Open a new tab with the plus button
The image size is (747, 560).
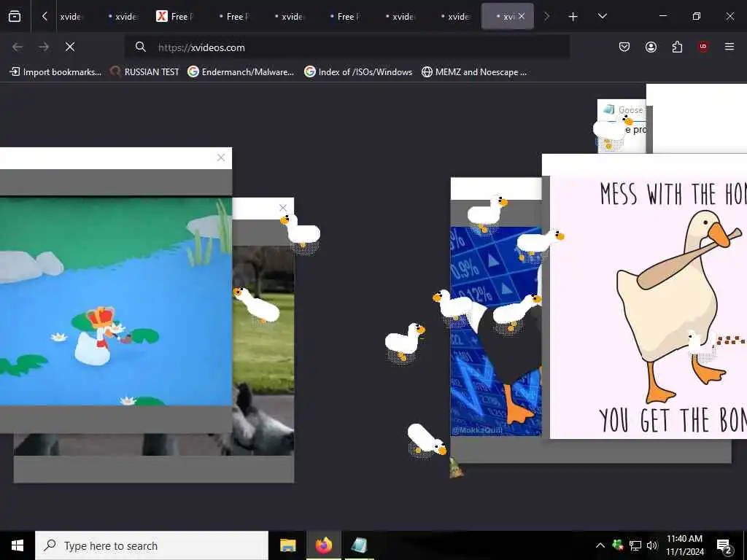coord(573,17)
